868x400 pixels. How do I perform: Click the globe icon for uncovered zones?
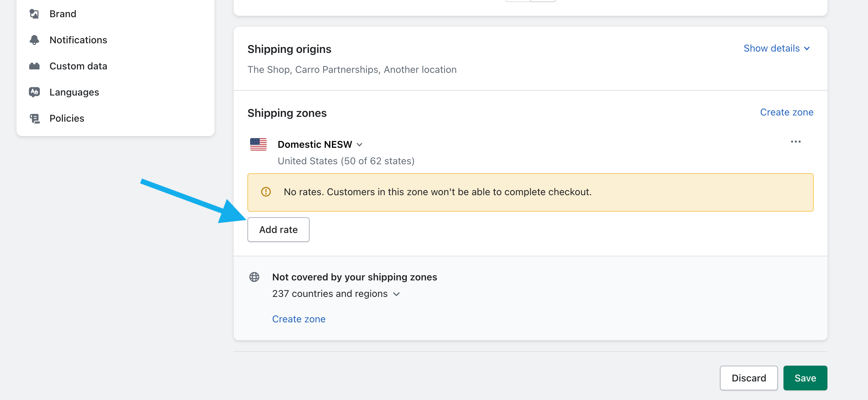click(x=254, y=277)
